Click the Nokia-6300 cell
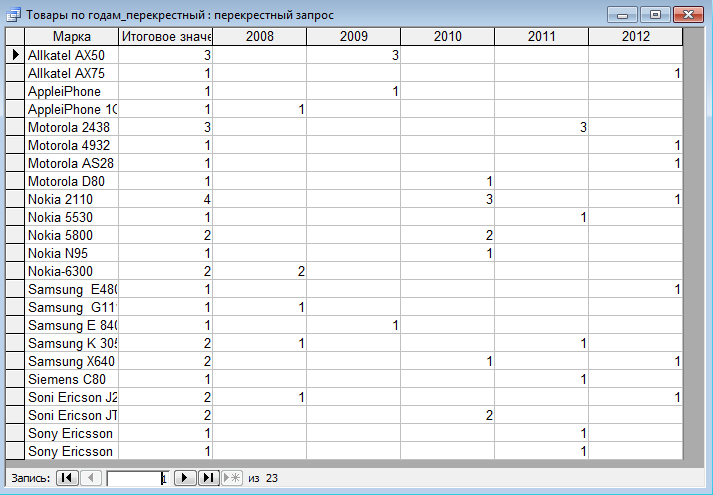 [71, 271]
